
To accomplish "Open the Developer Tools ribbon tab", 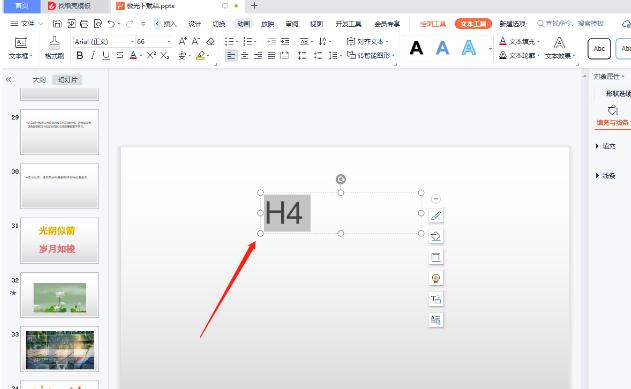I will pyautogui.click(x=348, y=24).
